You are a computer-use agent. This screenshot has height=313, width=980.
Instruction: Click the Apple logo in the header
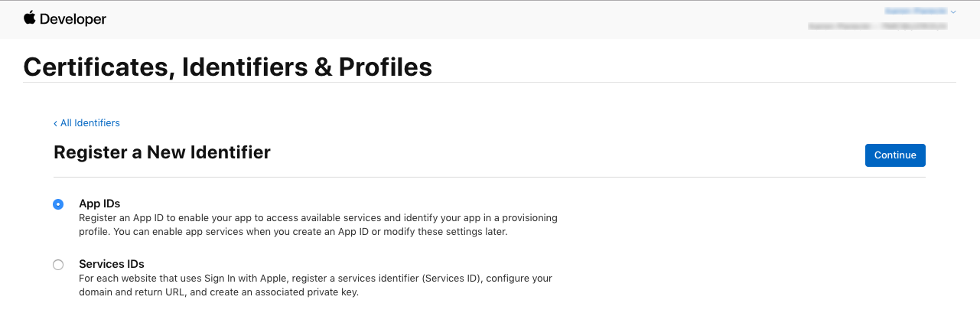click(x=30, y=18)
